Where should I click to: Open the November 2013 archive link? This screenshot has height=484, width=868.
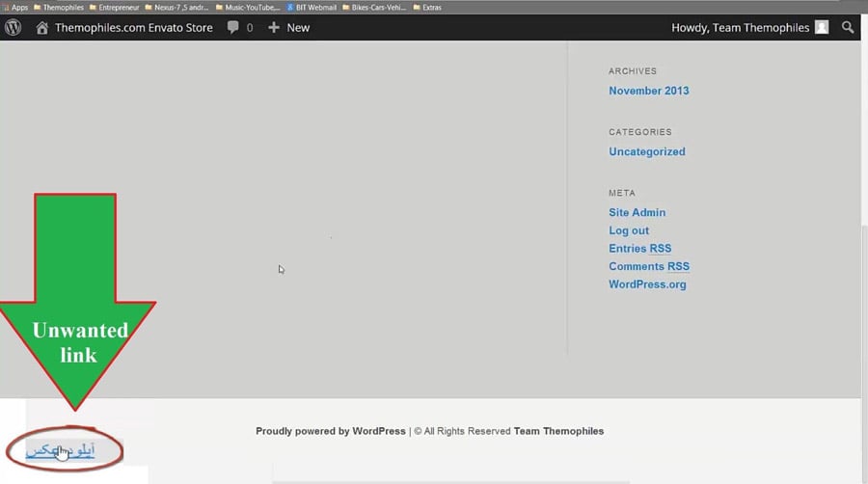pyautogui.click(x=648, y=91)
